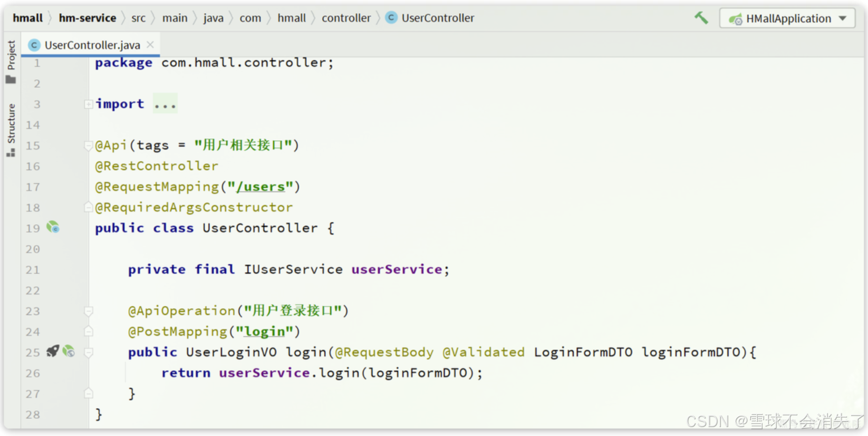Click the hmall package breadcrumb

(x=292, y=18)
